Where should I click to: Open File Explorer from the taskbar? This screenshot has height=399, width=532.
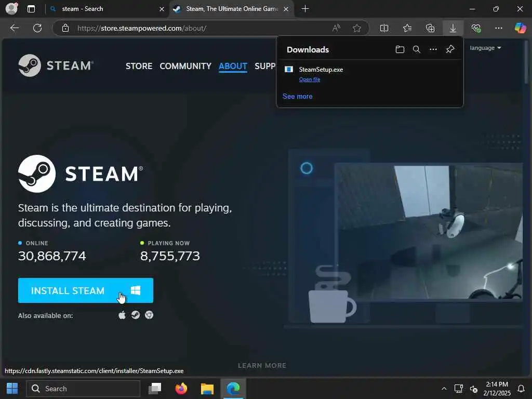pyautogui.click(x=207, y=389)
